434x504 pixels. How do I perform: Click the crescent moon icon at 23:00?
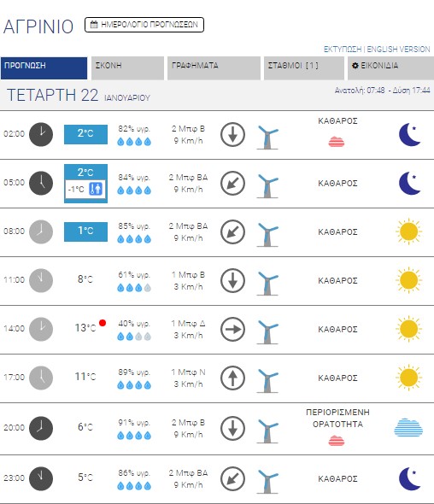click(409, 478)
